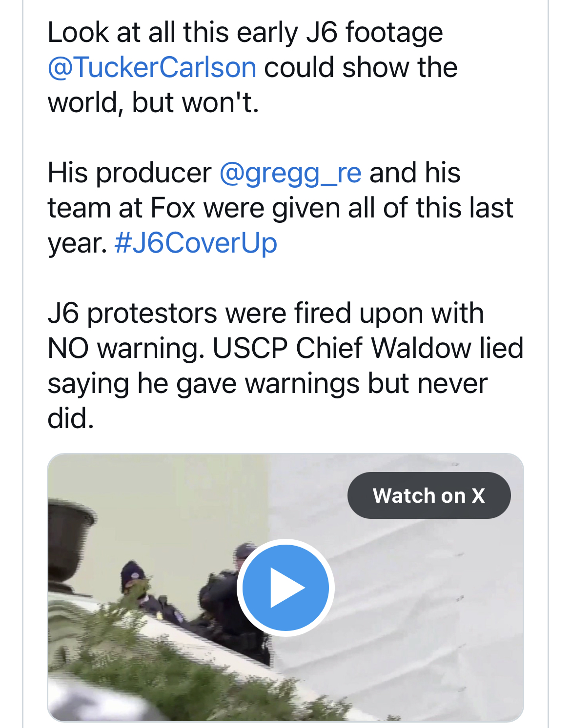Click "Look at all this early J6 footage" text

(x=245, y=32)
